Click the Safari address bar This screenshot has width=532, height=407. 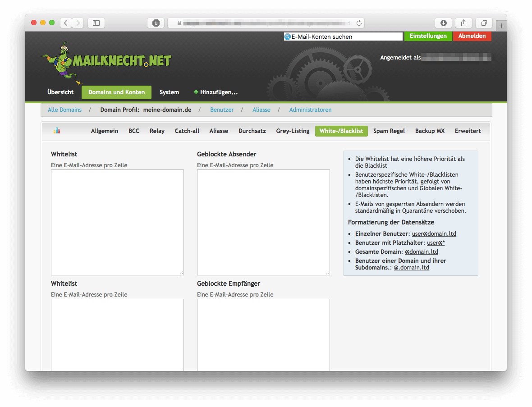[266, 23]
